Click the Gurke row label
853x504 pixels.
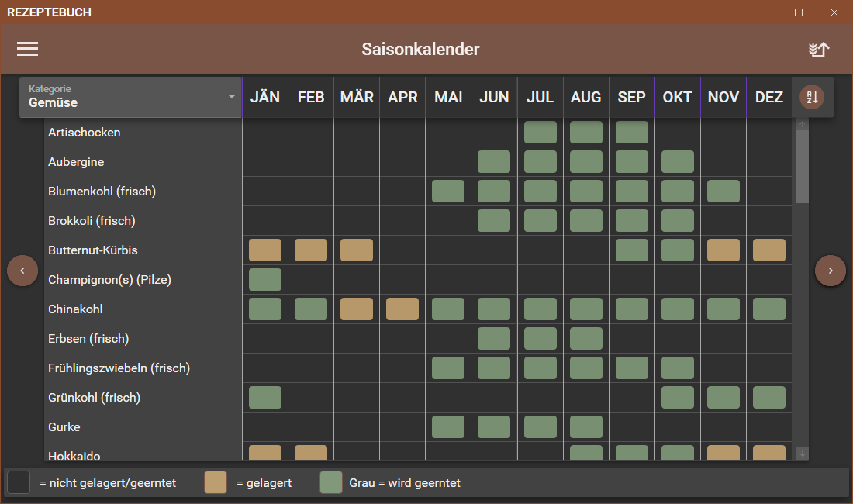[x=64, y=426]
